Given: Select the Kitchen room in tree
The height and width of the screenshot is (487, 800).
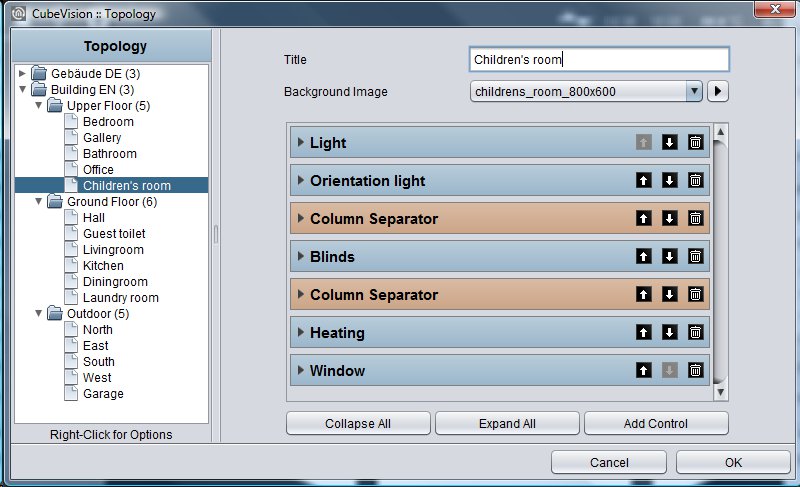Looking at the screenshot, I should pos(103,266).
